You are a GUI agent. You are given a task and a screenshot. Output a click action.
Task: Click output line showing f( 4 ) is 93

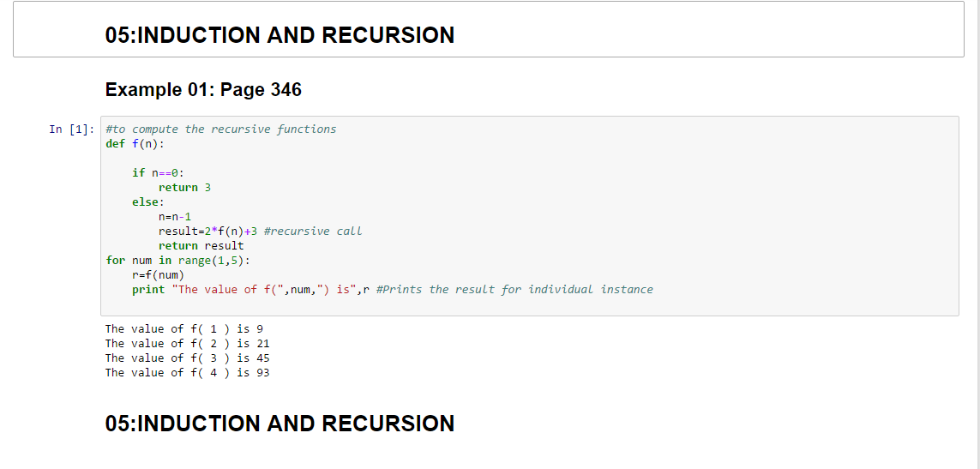point(188,373)
